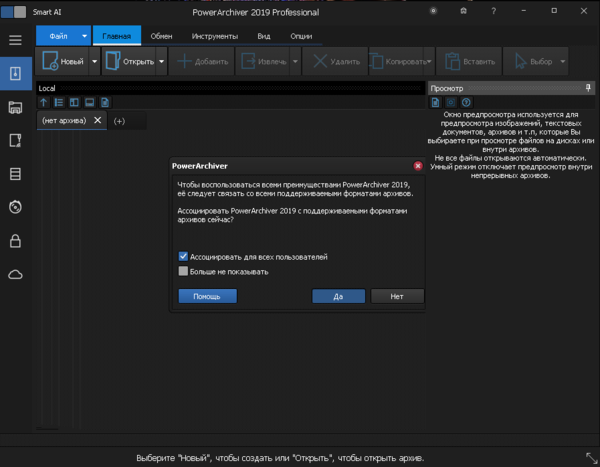
Task: Click the document icon in Local toolbar
Action: click(x=105, y=102)
